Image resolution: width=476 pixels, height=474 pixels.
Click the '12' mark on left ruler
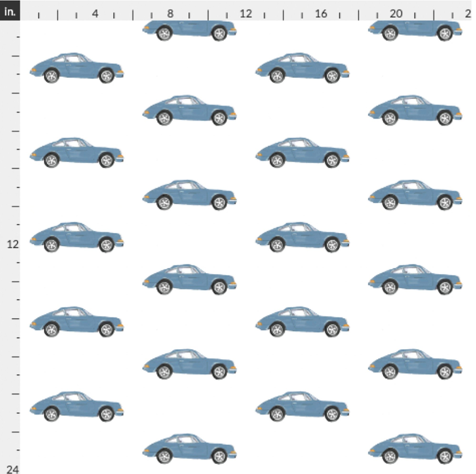(13, 244)
